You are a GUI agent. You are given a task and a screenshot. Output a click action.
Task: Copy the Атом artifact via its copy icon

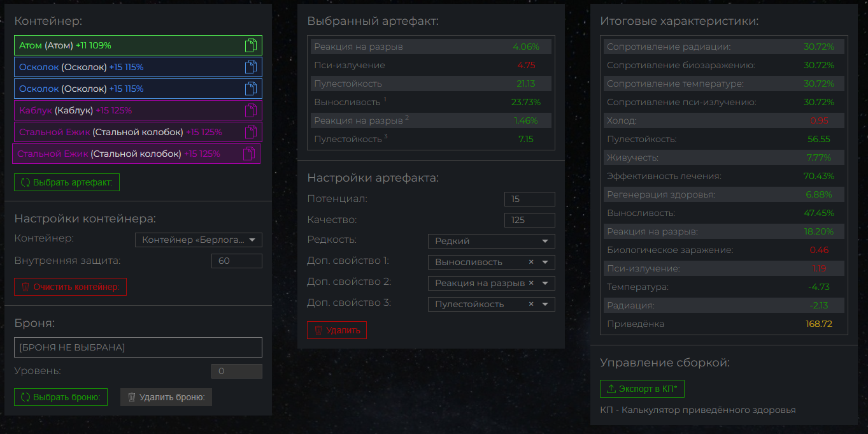click(x=251, y=45)
